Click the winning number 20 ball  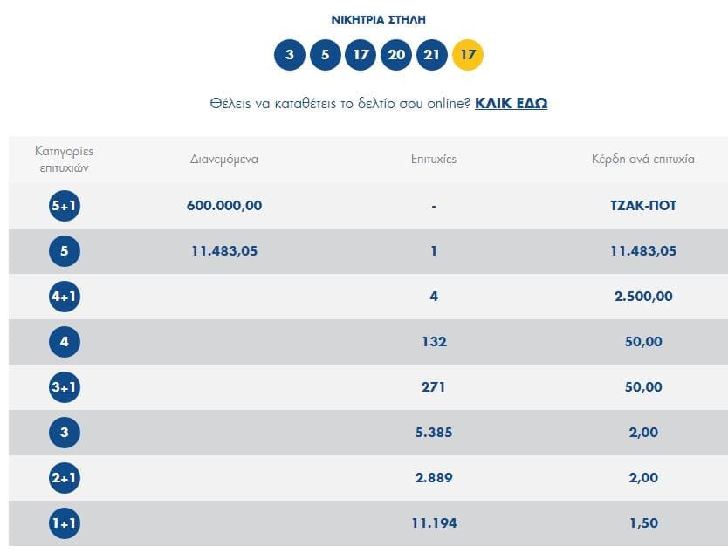pos(396,55)
